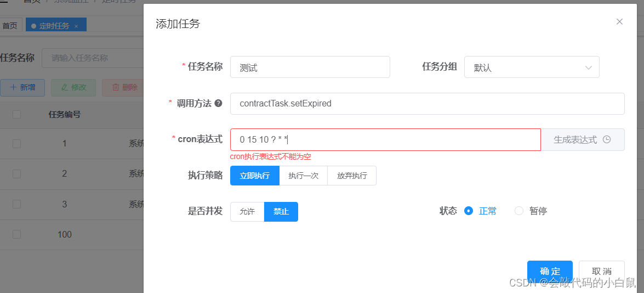Image resolution: width=644 pixels, height=293 pixels.
Task: Select 执行一次 execution strategy
Action: 304,176
